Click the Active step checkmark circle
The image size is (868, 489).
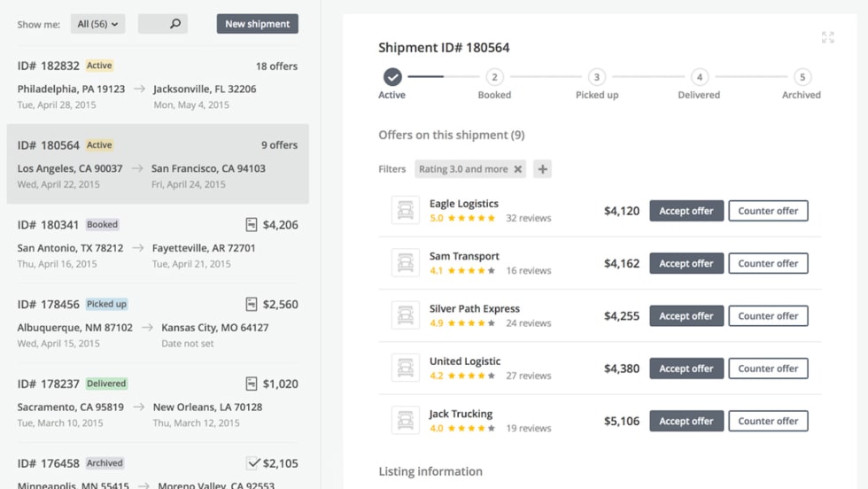pyautogui.click(x=392, y=77)
